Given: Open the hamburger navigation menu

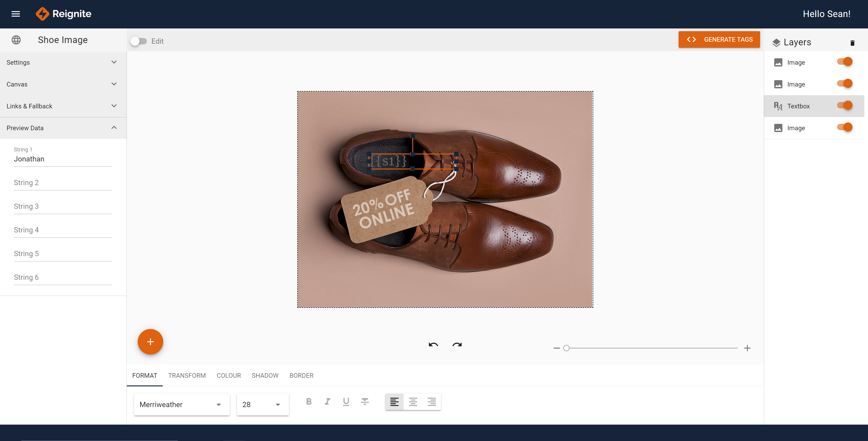Looking at the screenshot, I should pyautogui.click(x=15, y=14).
